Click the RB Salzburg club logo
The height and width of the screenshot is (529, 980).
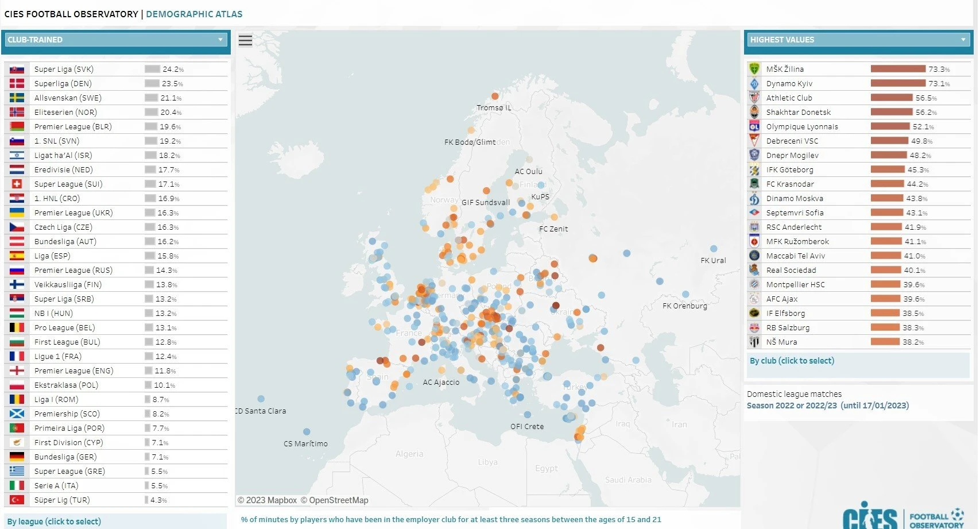coord(755,327)
